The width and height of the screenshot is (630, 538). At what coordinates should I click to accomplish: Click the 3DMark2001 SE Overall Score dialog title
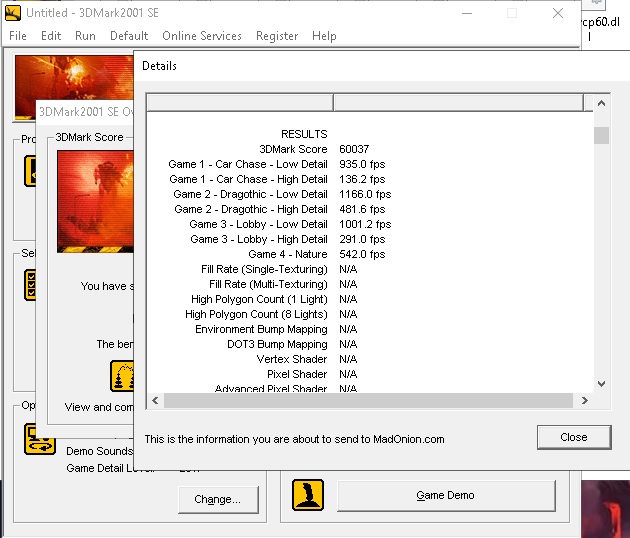pyautogui.click(x=86, y=112)
